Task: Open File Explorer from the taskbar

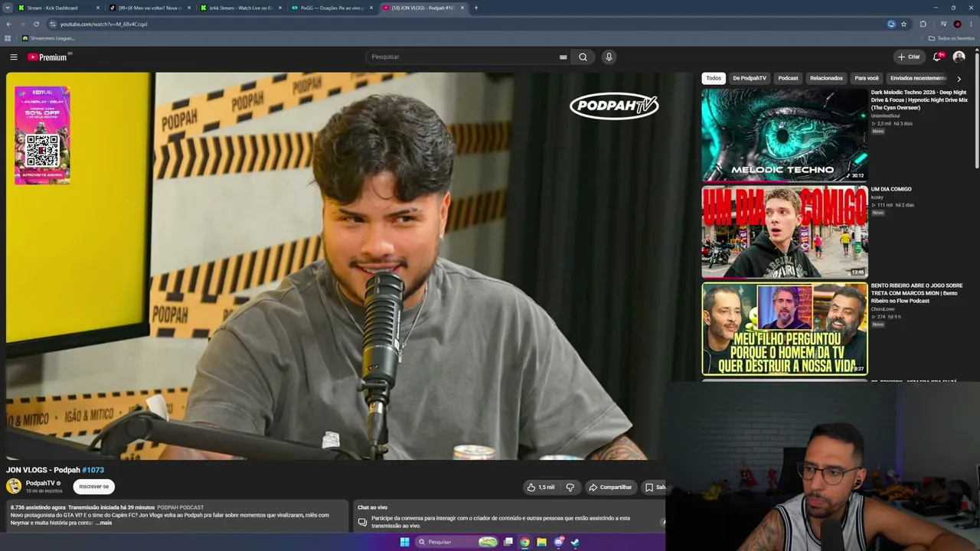Action: coord(541,543)
